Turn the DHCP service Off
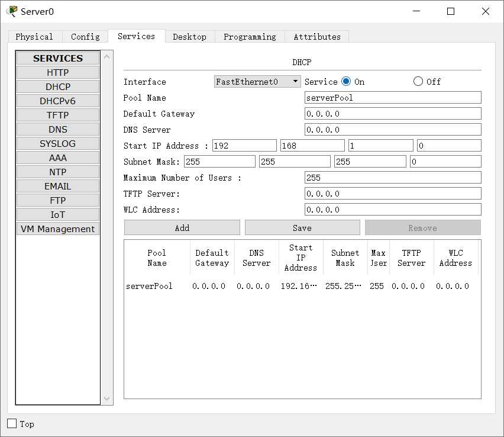Image resolution: width=504 pixels, height=437 pixels. [x=418, y=82]
